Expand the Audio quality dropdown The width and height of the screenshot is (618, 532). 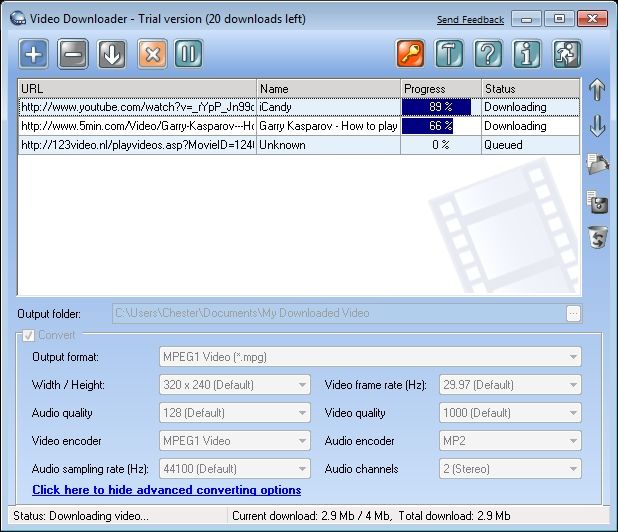(x=235, y=413)
